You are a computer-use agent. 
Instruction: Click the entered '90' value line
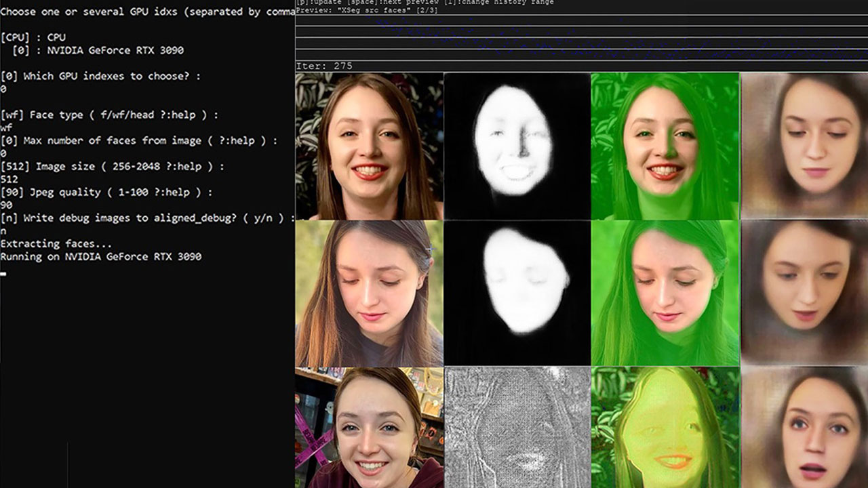[x=6, y=205]
